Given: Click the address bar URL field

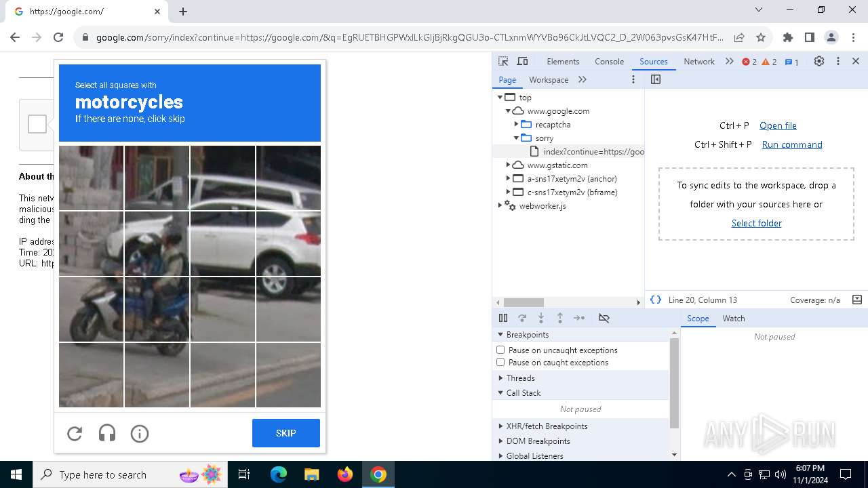Looking at the screenshot, I should pos(410,37).
